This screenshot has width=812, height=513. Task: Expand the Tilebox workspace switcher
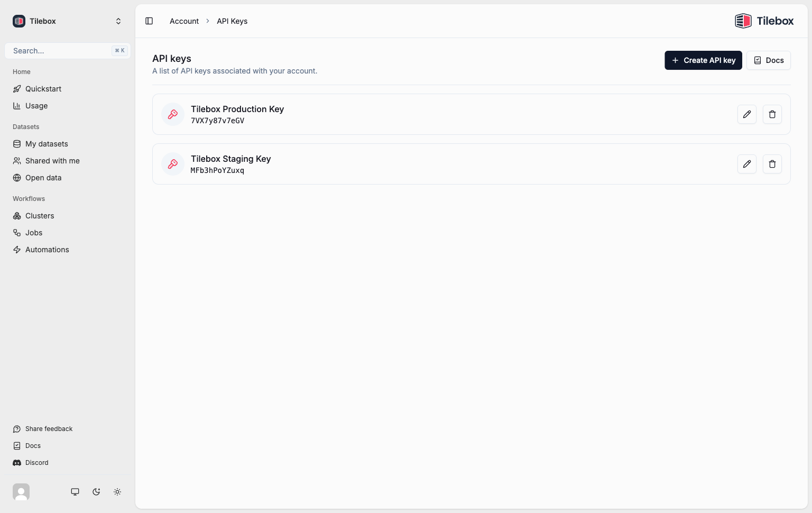[x=68, y=21]
